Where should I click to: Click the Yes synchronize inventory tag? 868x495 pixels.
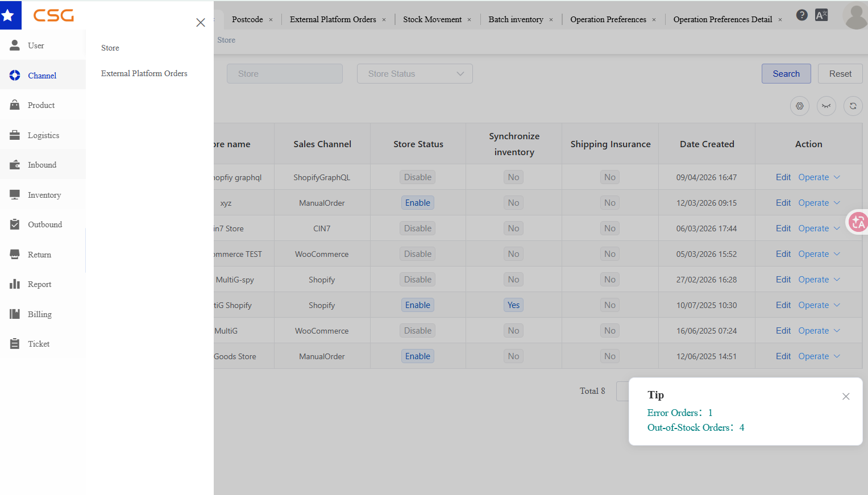click(x=514, y=305)
